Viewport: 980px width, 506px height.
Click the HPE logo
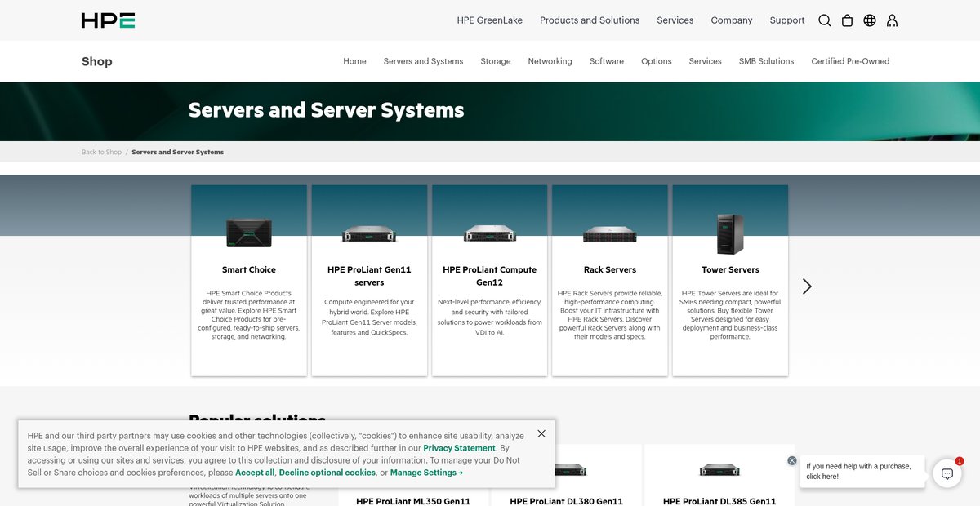pos(108,20)
